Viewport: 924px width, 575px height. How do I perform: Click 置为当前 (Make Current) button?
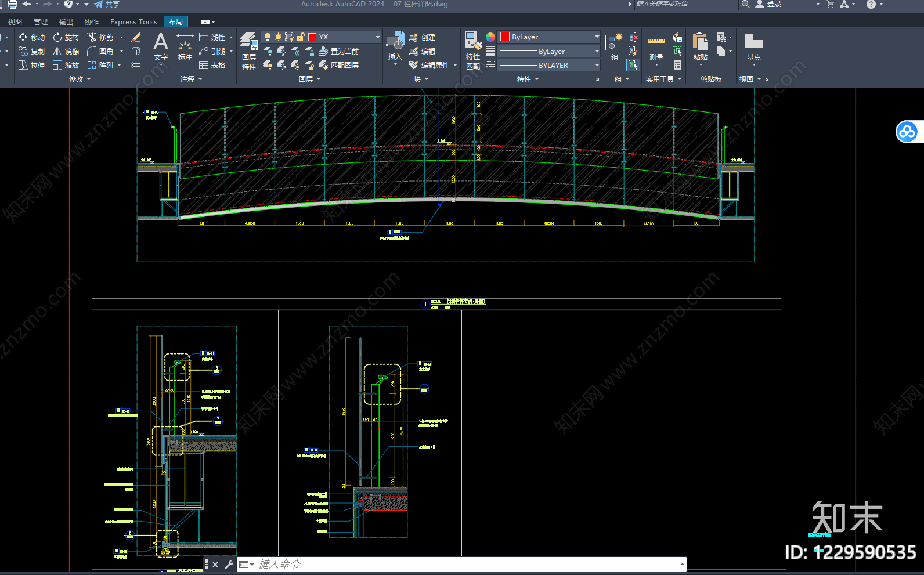339,51
